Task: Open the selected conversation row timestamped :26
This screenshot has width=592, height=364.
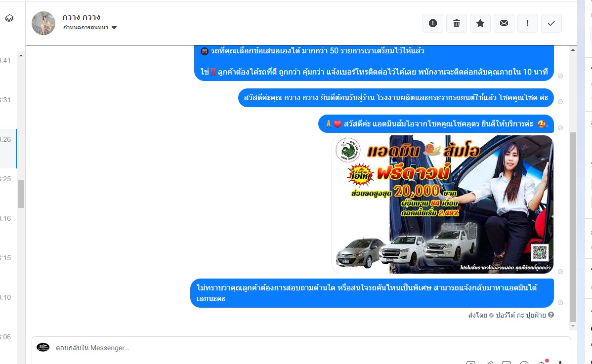Action: pos(8,149)
